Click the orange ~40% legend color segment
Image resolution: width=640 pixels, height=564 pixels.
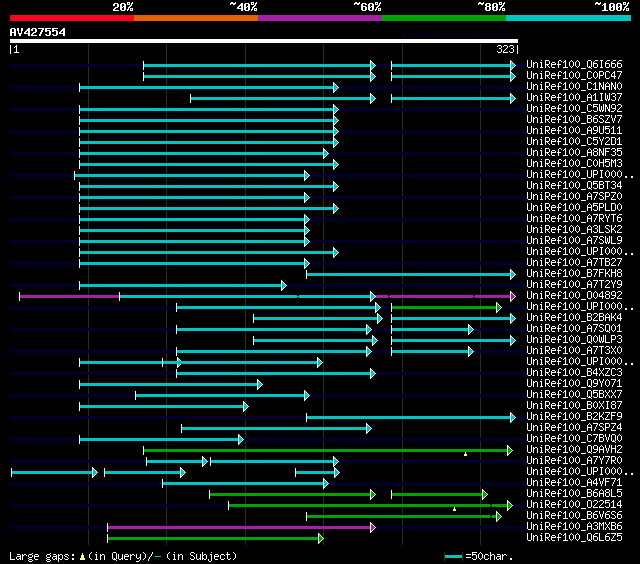(x=196, y=18)
